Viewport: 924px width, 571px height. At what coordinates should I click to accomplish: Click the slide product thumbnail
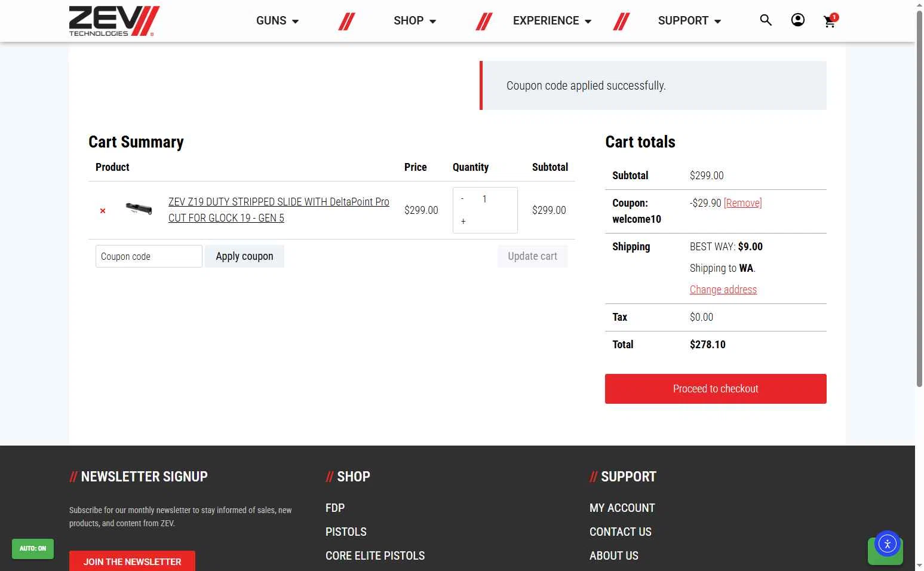(139, 209)
